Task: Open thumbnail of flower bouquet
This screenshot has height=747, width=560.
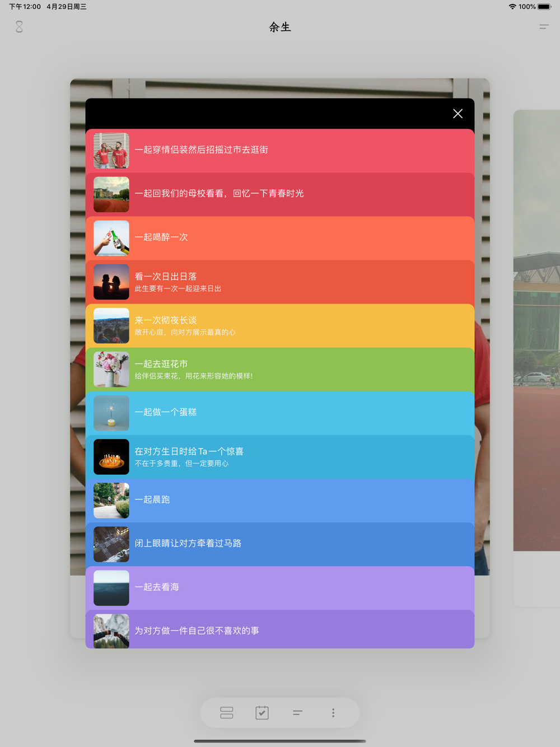Action: point(111,369)
